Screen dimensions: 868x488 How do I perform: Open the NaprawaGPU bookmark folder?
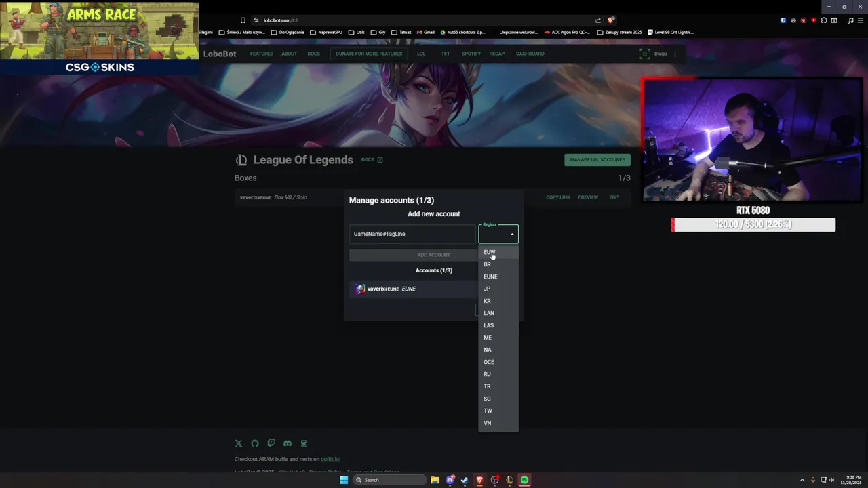(x=326, y=32)
